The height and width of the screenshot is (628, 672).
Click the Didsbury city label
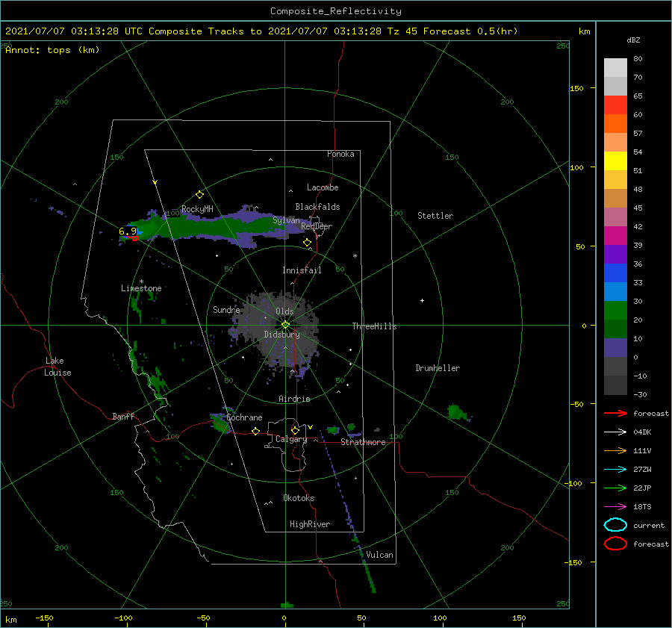[x=282, y=335]
